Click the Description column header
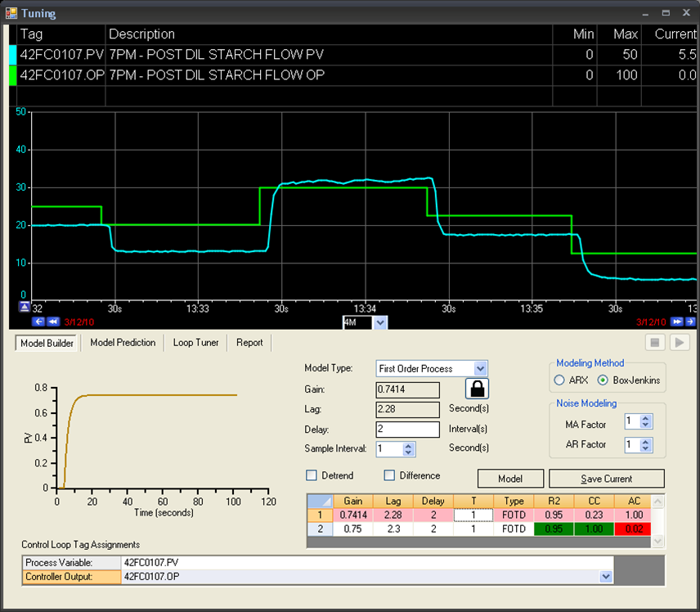This screenshot has width=700, height=612. click(x=329, y=34)
